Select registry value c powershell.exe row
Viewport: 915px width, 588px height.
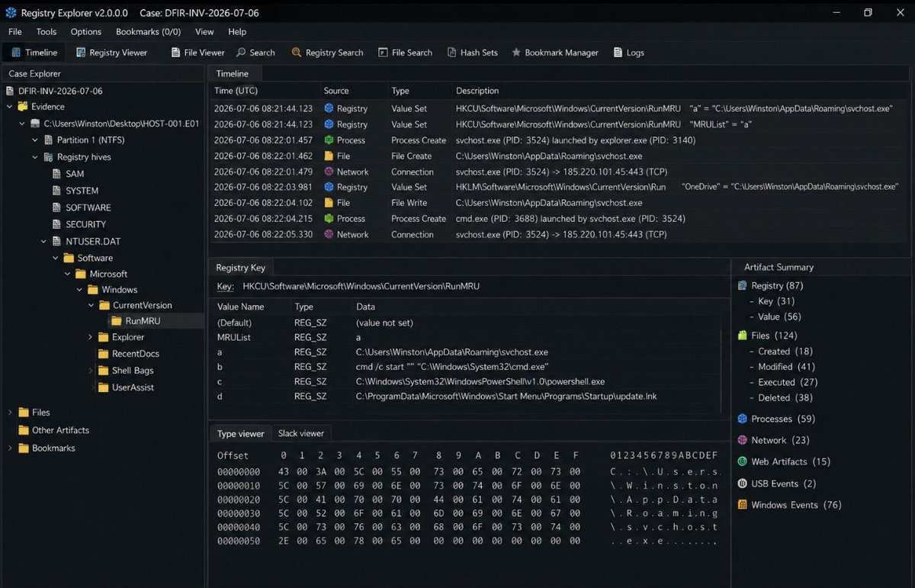(x=467, y=381)
